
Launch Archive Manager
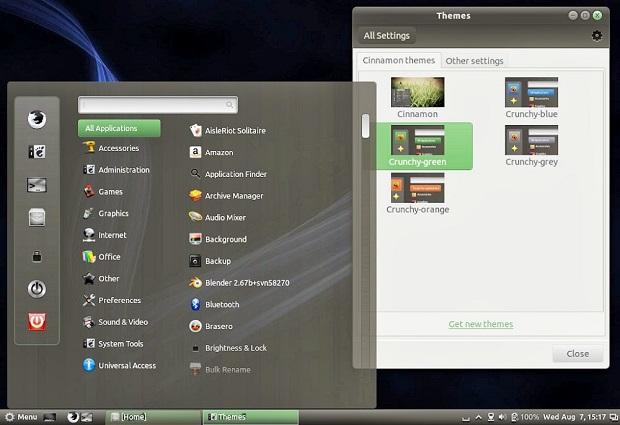click(226, 196)
